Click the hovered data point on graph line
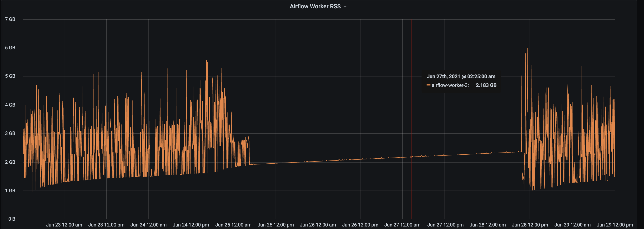Viewport: 644px width, 229px height. [x=411, y=157]
